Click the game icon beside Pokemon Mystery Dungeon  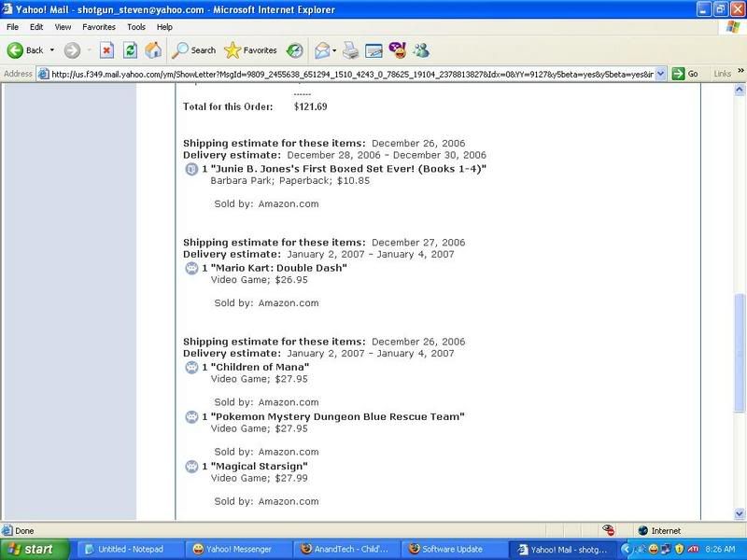(191, 417)
